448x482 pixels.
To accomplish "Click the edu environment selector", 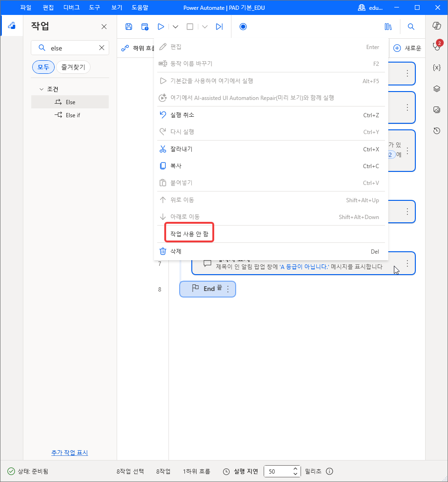I will 371,7.
